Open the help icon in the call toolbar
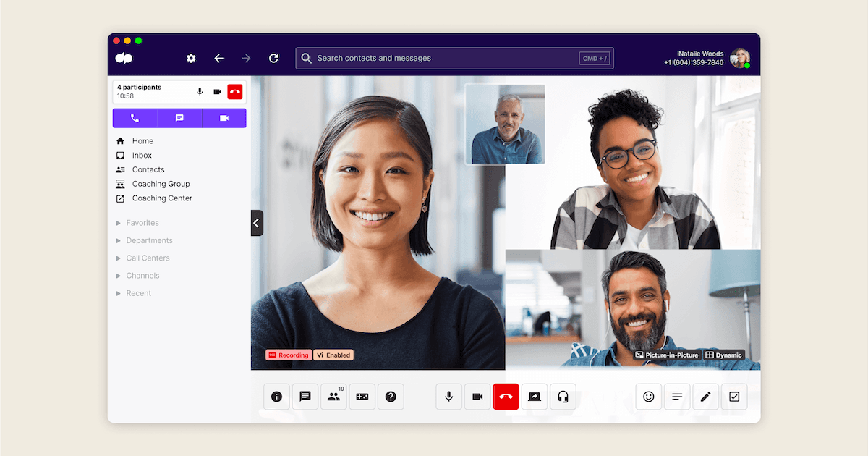 coord(391,396)
